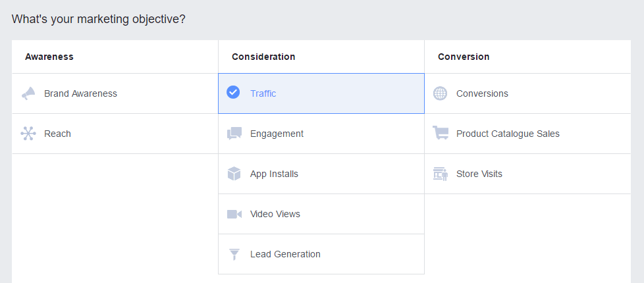644x283 pixels.
Task: Click the Engagement chat bubbles icon
Action: pyautogui.click(x=234, y=134)
